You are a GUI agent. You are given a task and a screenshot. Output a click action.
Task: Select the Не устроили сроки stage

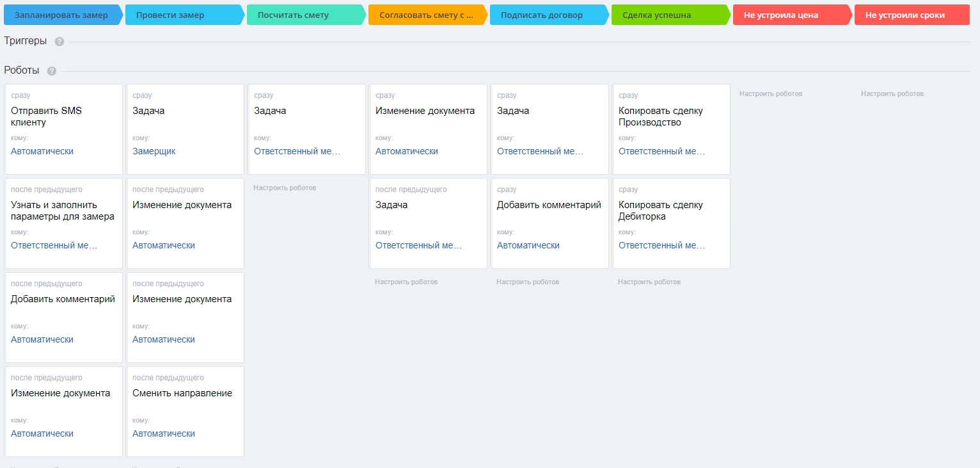[912, 15]
